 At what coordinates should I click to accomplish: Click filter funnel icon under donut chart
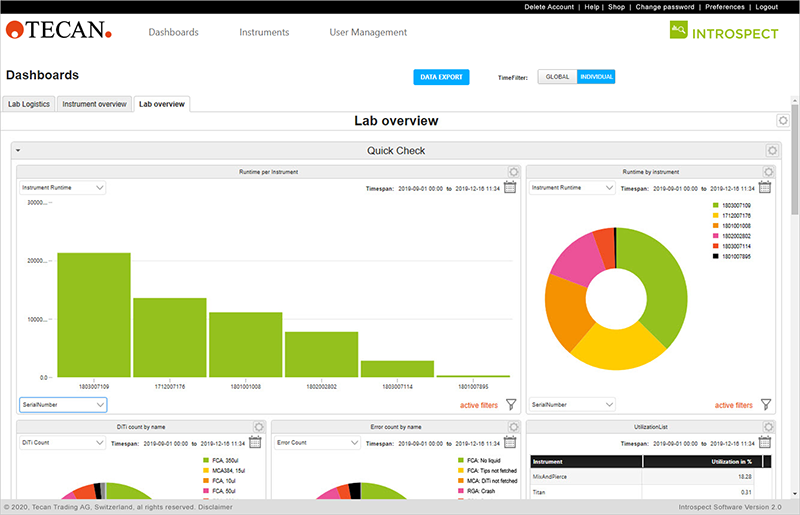point(766,405)
